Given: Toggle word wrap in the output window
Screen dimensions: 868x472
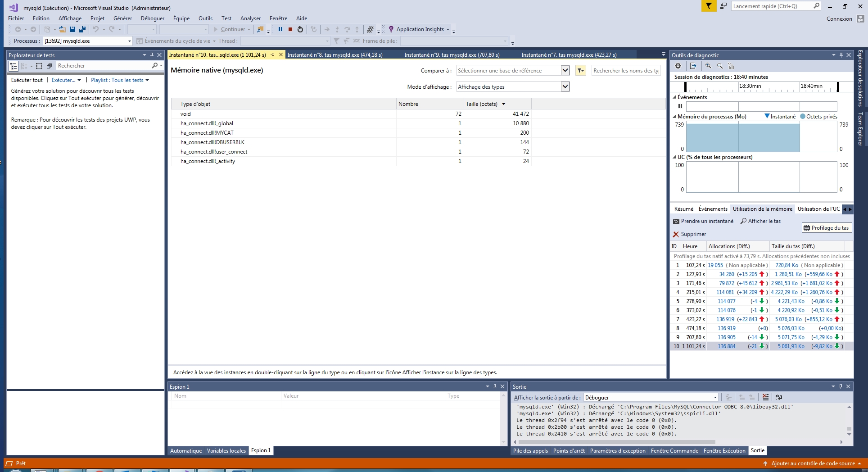Looking at the screenshot, I should [779, 397].
